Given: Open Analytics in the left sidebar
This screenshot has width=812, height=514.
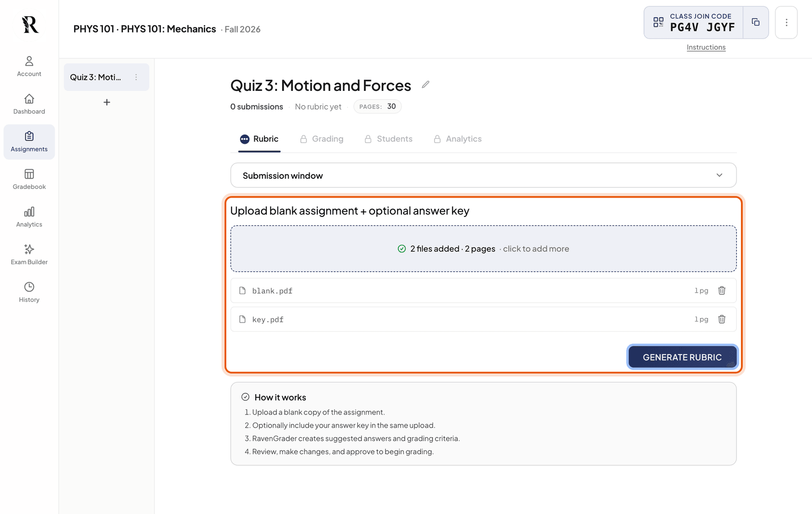Looking at the screenshot, I should [x=29, y=217].
